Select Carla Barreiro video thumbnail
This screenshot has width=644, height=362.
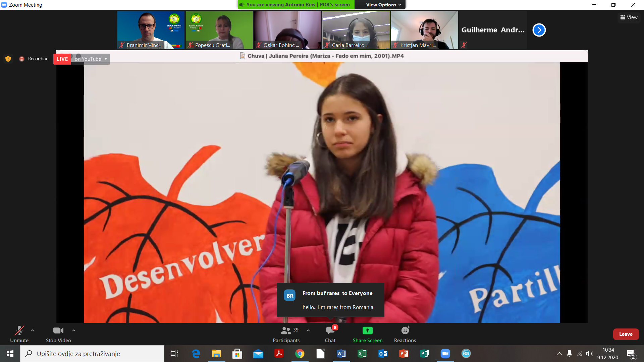coord(356,30)
